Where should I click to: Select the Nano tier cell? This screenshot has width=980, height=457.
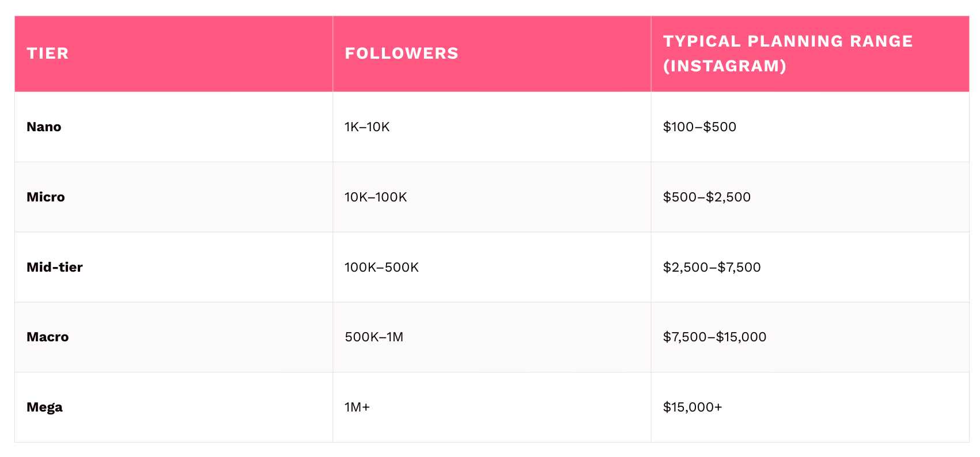[44, 127]
